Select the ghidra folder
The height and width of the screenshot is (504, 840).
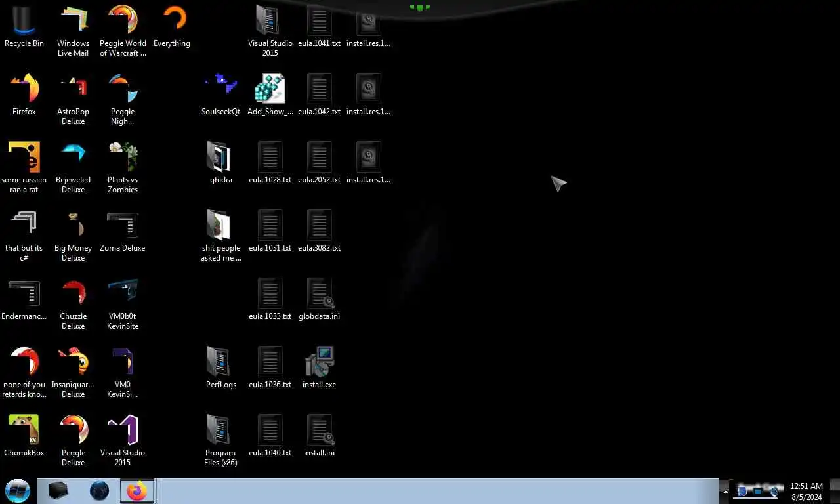coord(221,163)
